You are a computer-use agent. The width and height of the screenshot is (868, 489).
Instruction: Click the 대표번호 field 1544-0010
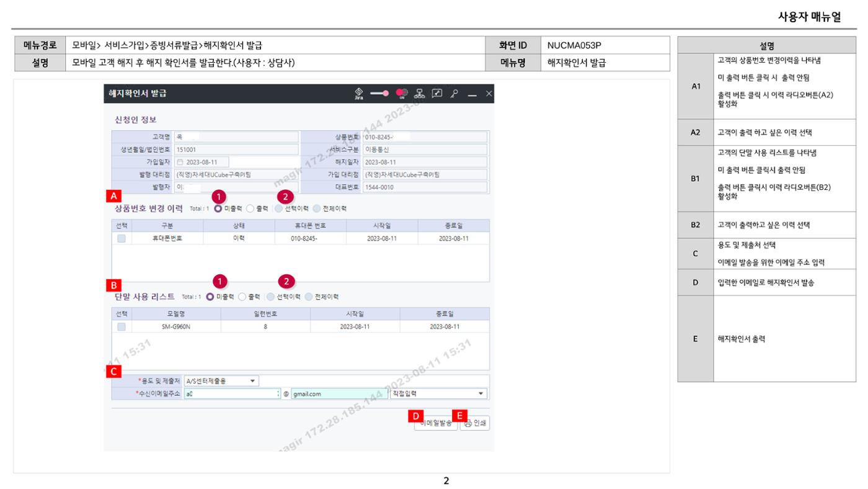coord(425,187)
